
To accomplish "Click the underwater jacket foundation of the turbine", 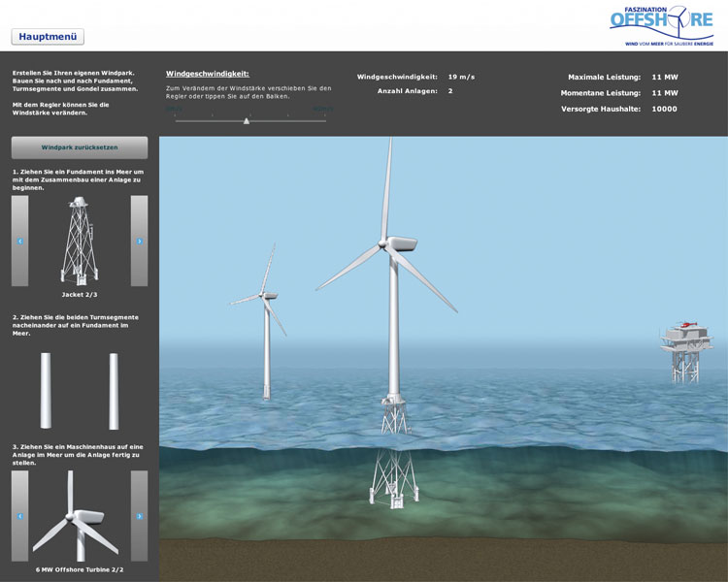I will pos(394,475).
